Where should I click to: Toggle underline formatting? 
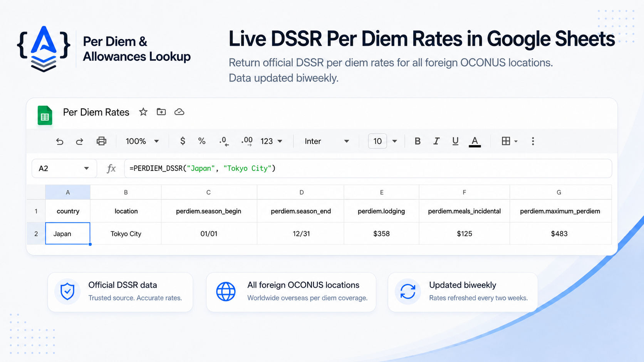click(455, 141)
